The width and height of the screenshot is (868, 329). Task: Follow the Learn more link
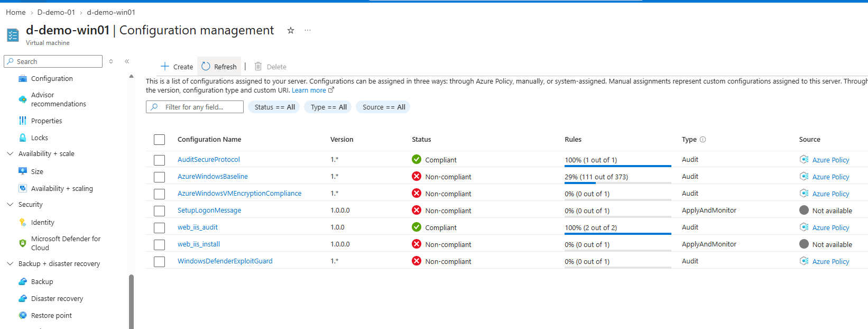coord(309,90)
